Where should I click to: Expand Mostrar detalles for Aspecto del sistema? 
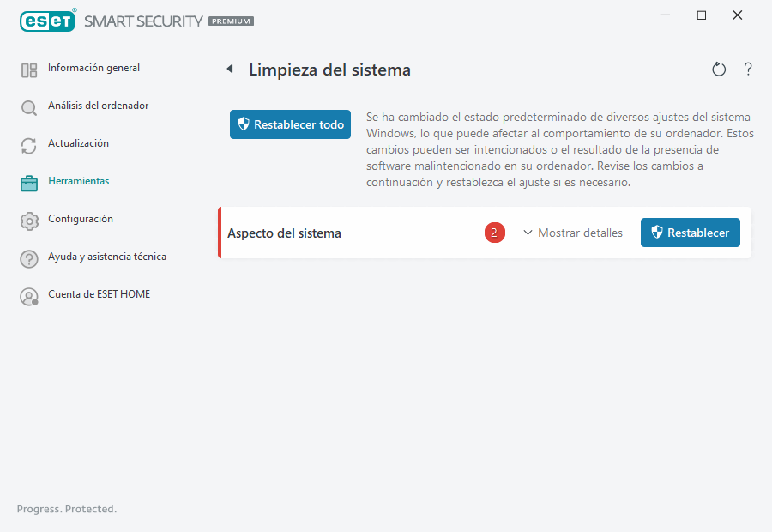(573, 233)
